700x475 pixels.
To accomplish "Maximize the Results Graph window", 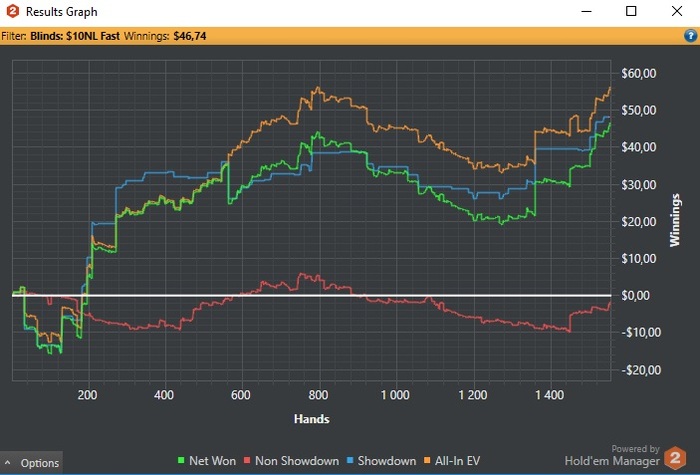I will (631, 11).
